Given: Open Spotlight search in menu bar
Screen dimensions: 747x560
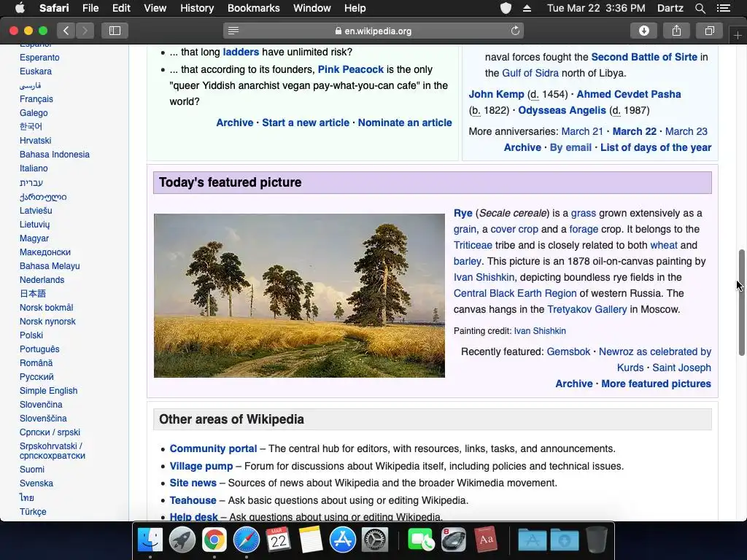Looking at the screenshot, I should pos(700,8).
